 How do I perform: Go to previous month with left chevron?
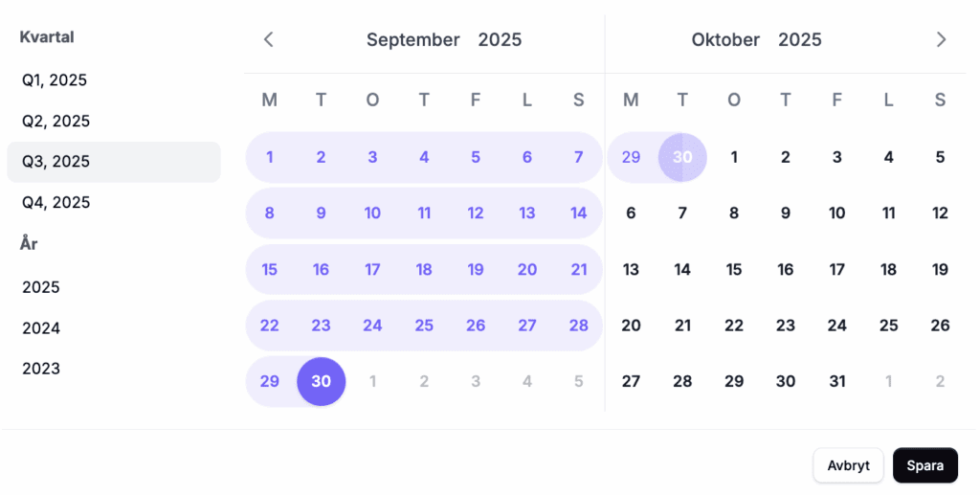coord(269,40)
